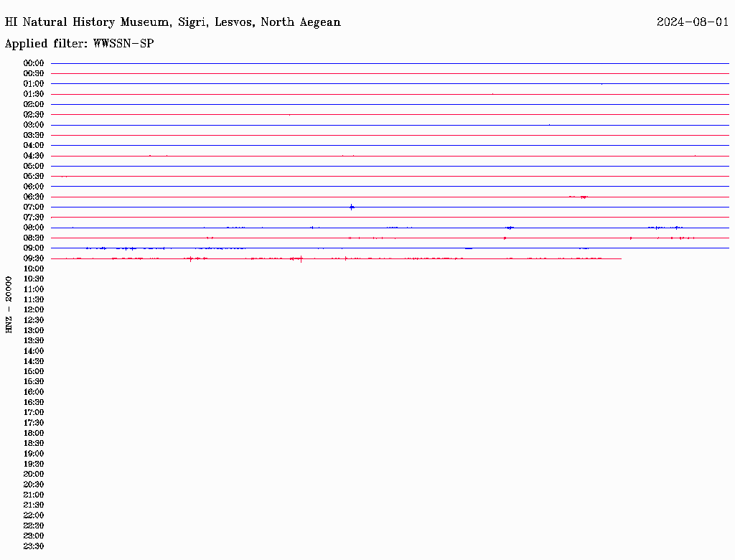Screen dimensions: 735x560
Task: Click the 17:30 time label
Action: (34, 423)
